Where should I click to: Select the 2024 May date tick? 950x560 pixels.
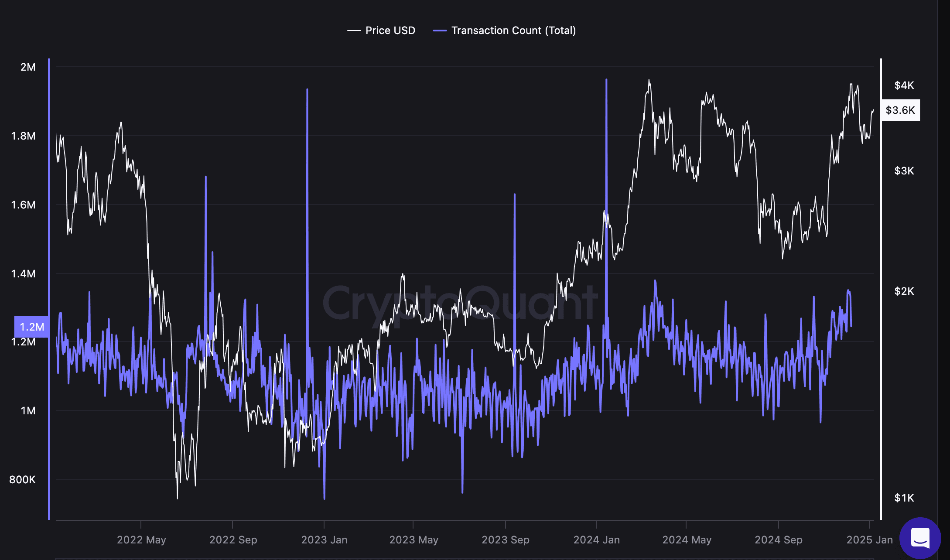[x=687, y=540]
